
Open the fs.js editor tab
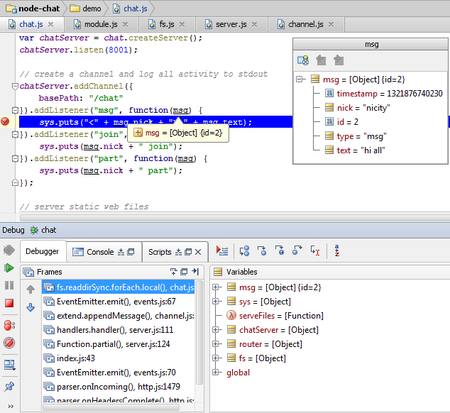click(166, 24)
